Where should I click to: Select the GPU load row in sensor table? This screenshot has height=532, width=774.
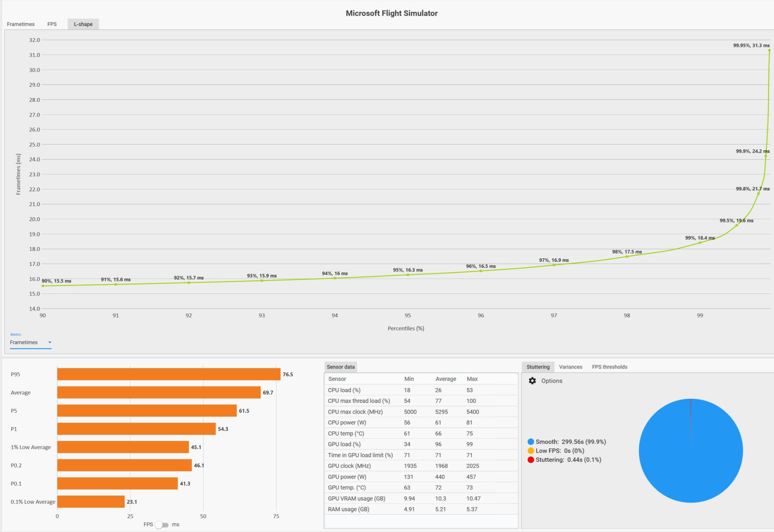pyautogui.click(x=421, y=444)
